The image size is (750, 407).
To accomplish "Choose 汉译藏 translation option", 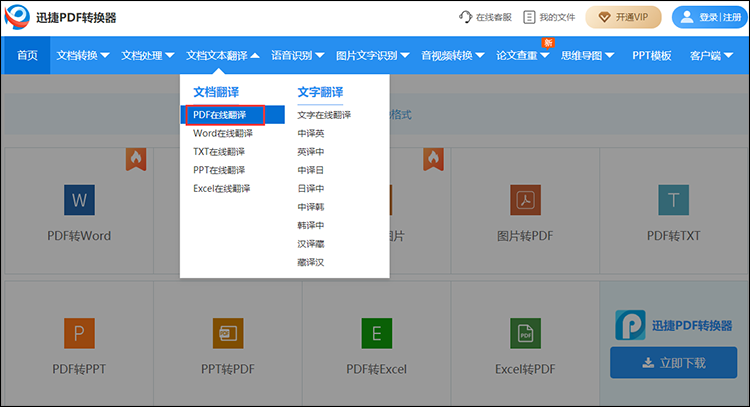I will (310, 244).
